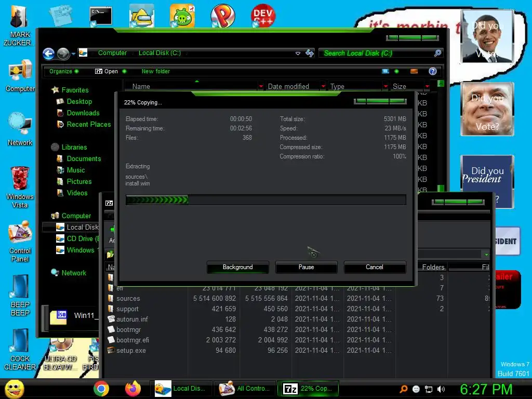This screenshot has width=532, height=399.
Task: Launch the command prompt desktop shortcut
Action: pos(101,16)
